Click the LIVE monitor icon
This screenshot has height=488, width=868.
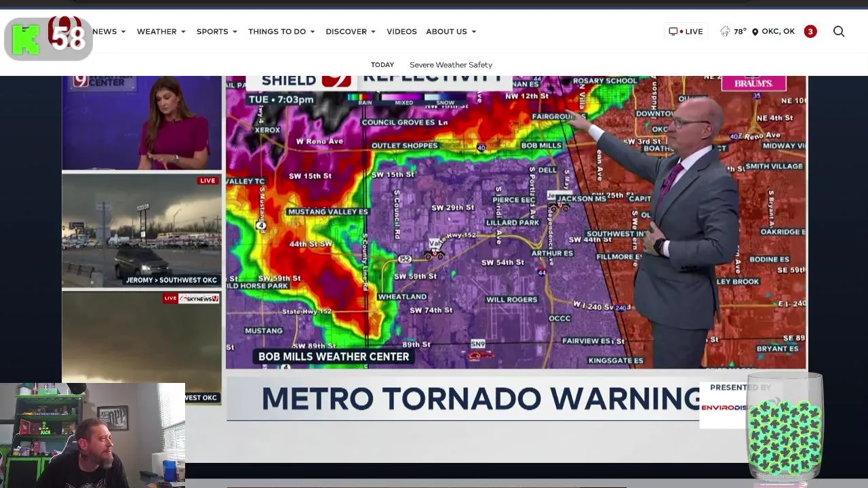(673, 31)
